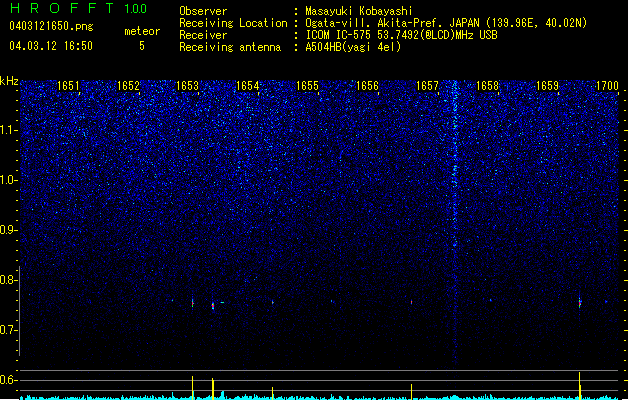Click the 1.0 kHz frequency label
This screenshot has height=400, width=629.
tap(8, 180)
